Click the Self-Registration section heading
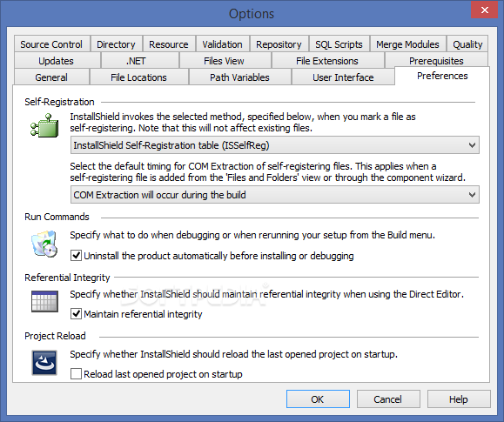 (59, 102)
